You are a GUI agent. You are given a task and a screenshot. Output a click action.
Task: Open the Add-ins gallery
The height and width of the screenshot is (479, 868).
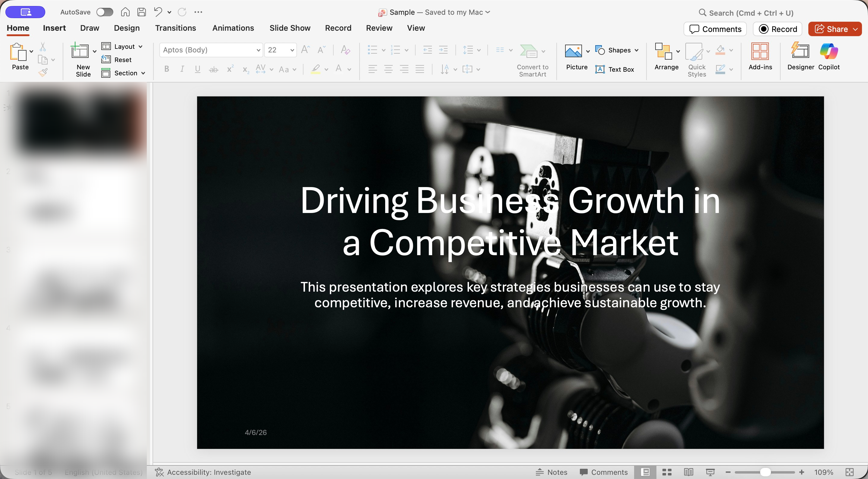(x=760, y=56)
